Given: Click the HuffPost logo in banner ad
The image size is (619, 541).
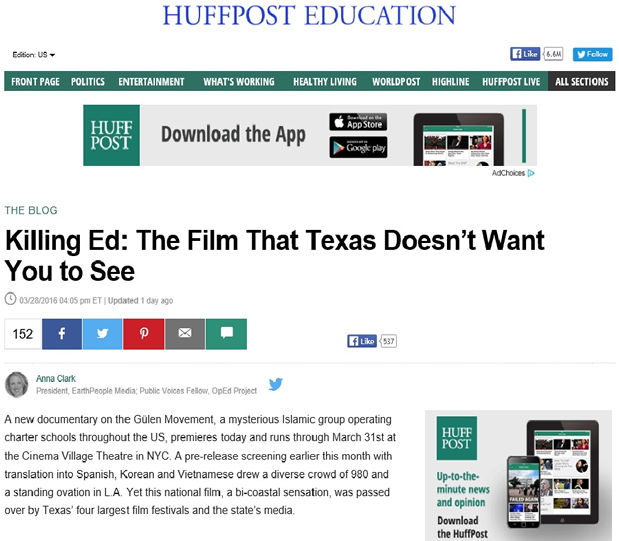Looking at the screenshot, I should point(111,135).
